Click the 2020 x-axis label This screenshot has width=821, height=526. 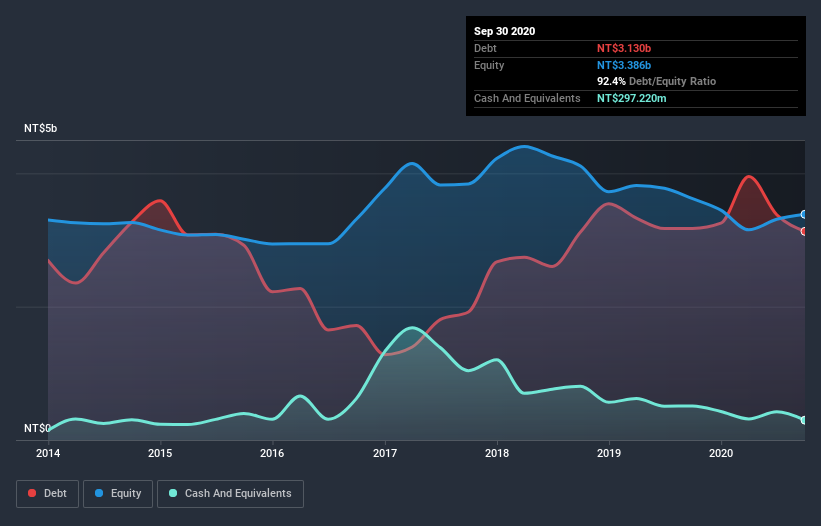pos(721,453)
